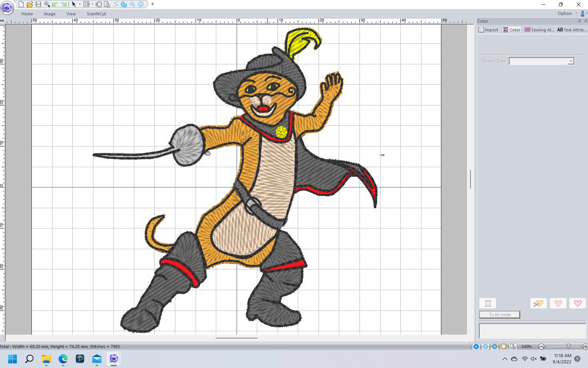Open the Customize Quick Access Toolbar dropdown
588x368 pixels.
pyautogui.click(x=153, y=4)
